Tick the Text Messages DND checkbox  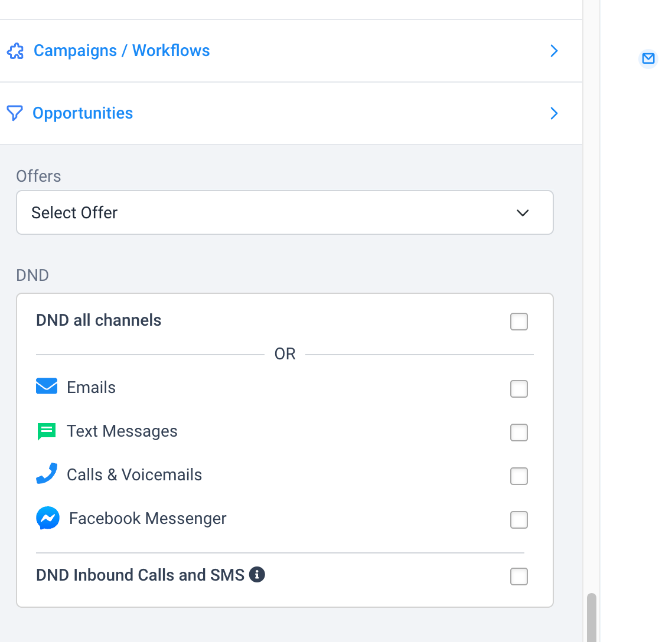[519, 433]
